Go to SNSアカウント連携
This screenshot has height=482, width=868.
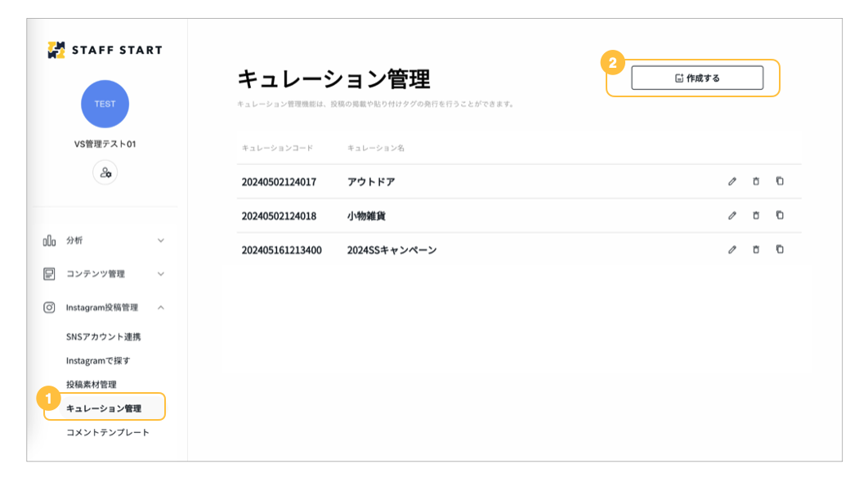click(x=104, y=337)
